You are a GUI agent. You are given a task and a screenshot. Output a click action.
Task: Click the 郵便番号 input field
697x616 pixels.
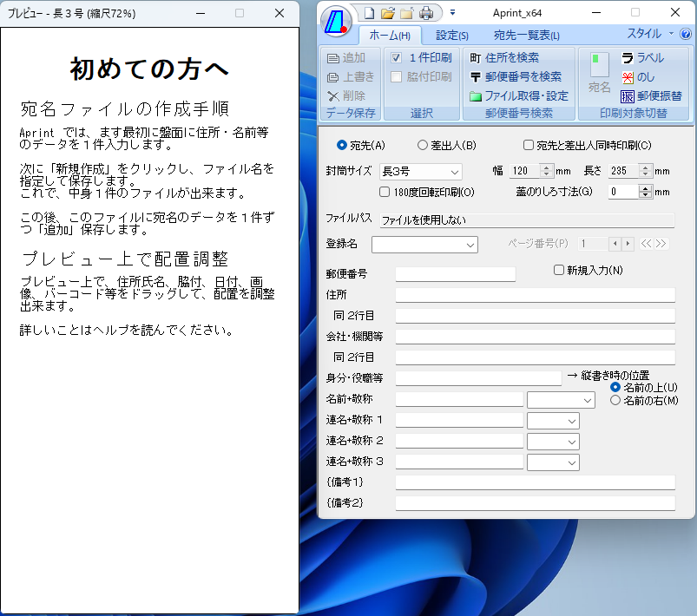tap(456, 274)
